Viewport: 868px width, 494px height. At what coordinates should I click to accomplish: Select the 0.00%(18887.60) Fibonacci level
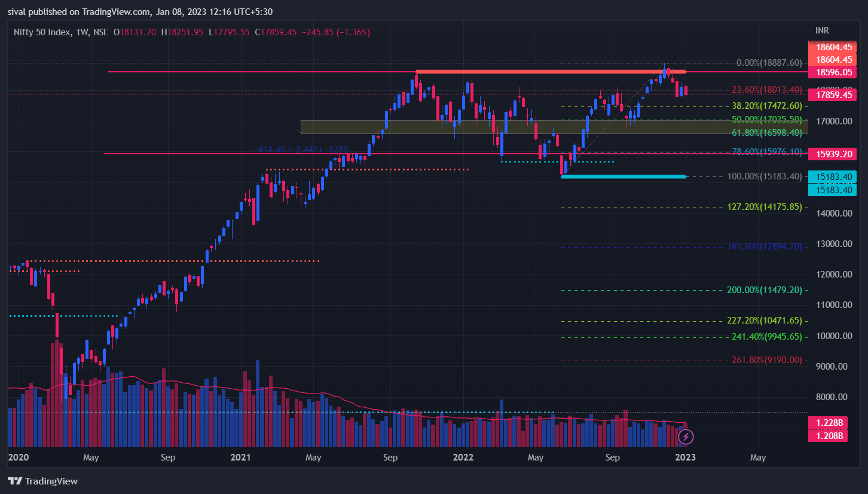(769, 63)
